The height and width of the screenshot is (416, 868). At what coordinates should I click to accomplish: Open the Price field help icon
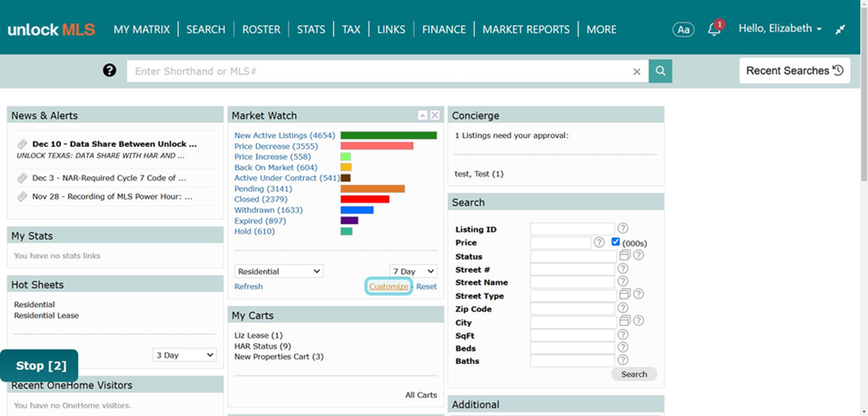click(x=599, y=243)
